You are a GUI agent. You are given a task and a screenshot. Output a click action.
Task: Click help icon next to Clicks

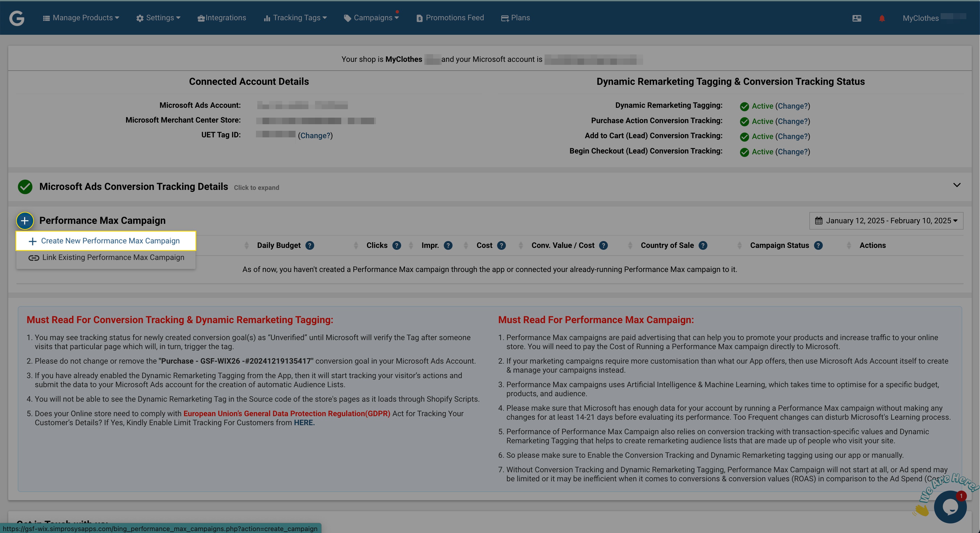(x=396, y=245)
